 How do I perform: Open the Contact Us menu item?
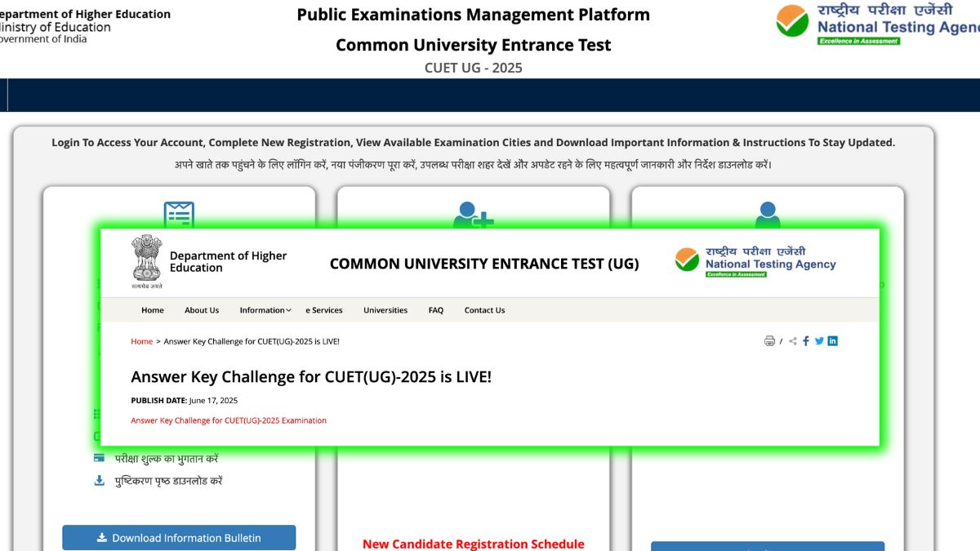click(x=484, y=310)
